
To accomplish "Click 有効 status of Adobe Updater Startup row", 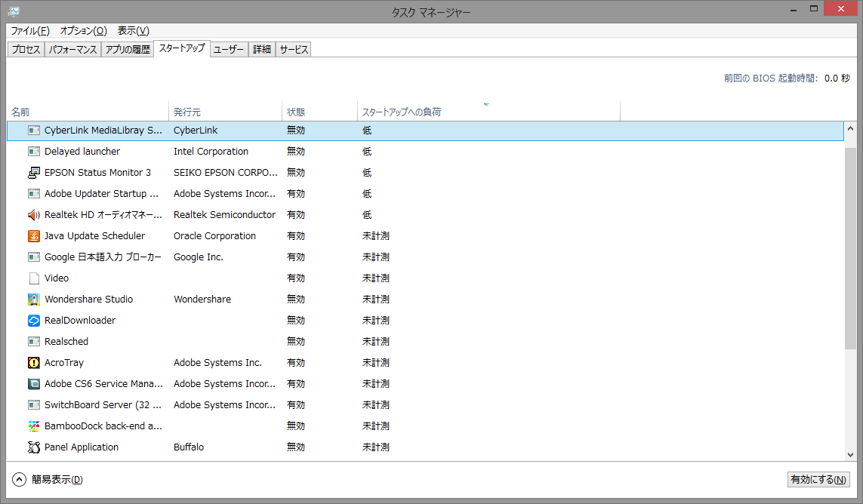I will (295, 194).
